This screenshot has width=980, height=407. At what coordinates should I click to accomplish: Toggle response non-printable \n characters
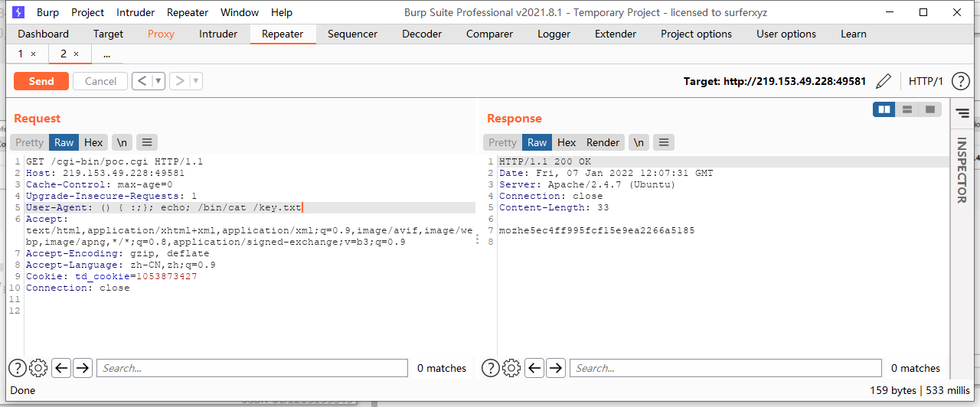639,142
